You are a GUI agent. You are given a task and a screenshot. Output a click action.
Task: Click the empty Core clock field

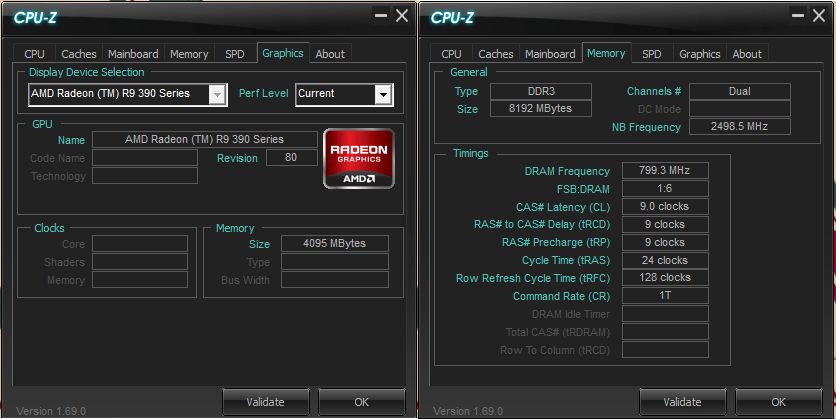140,244
